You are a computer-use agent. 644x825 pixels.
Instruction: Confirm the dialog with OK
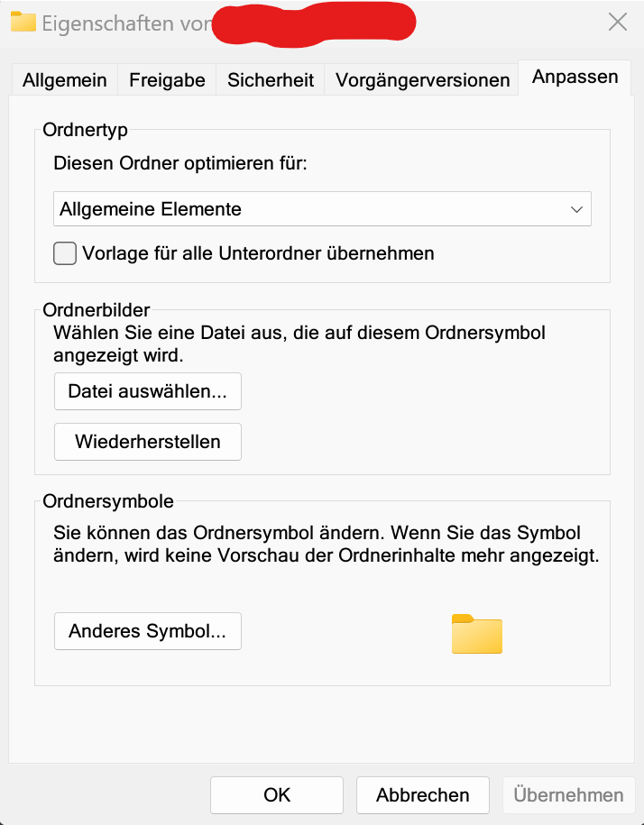click(277, 794)
